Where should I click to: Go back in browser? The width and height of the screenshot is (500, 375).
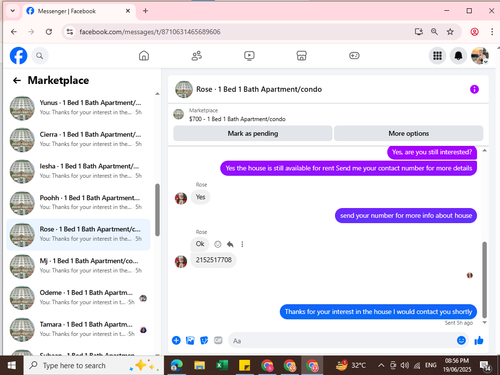click(14, 32)
